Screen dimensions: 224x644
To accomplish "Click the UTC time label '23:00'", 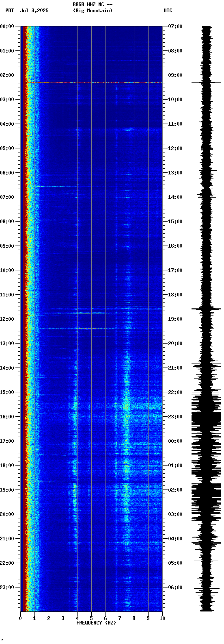I will pos(175,417).
